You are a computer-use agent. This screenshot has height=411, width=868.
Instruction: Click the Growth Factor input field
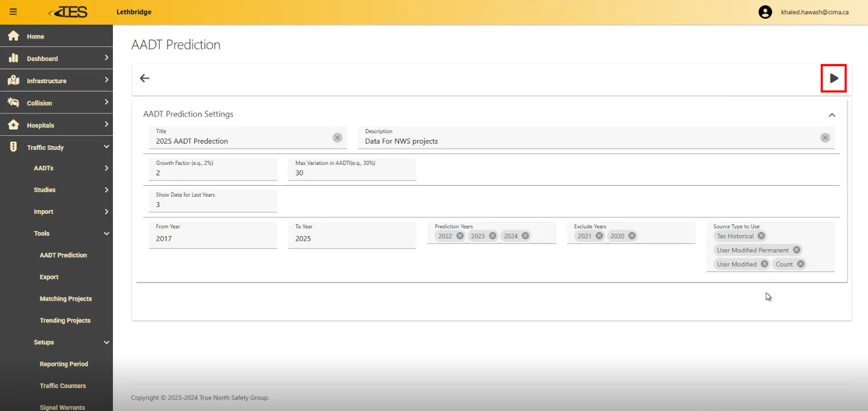[213, 173]
